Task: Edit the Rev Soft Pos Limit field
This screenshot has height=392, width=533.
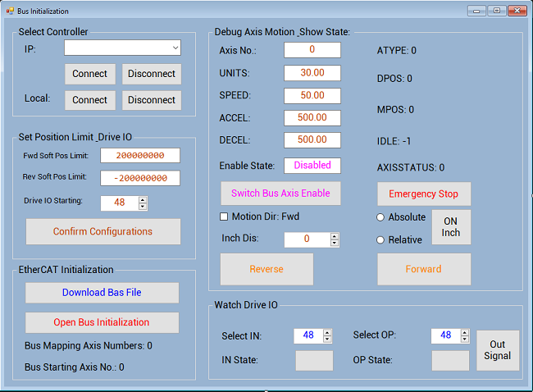Action: tap(140, 178)
